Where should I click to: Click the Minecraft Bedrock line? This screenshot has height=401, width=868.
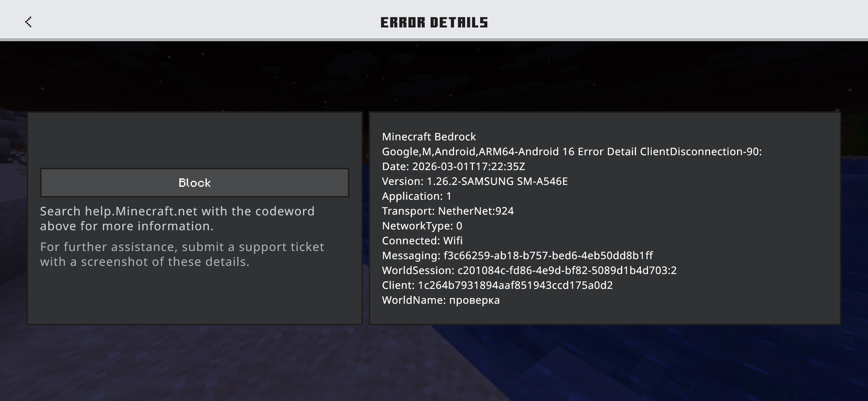pos(429,137)
